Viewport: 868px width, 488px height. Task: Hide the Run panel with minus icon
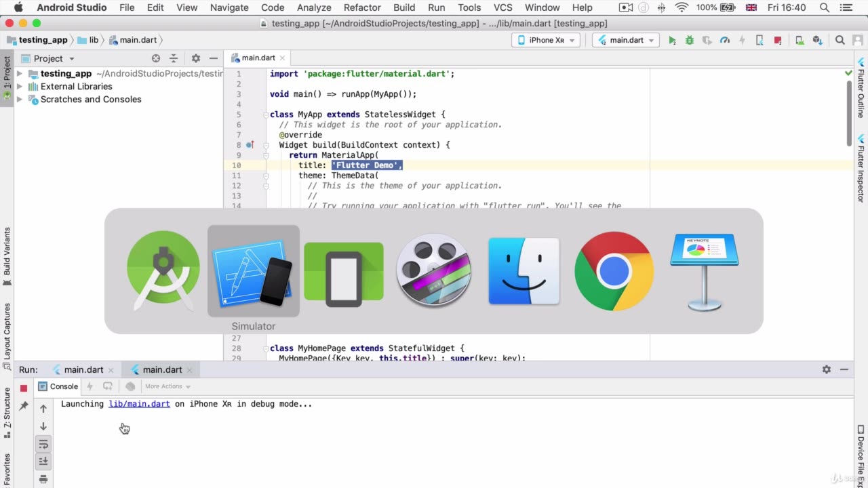pos(844,369)
